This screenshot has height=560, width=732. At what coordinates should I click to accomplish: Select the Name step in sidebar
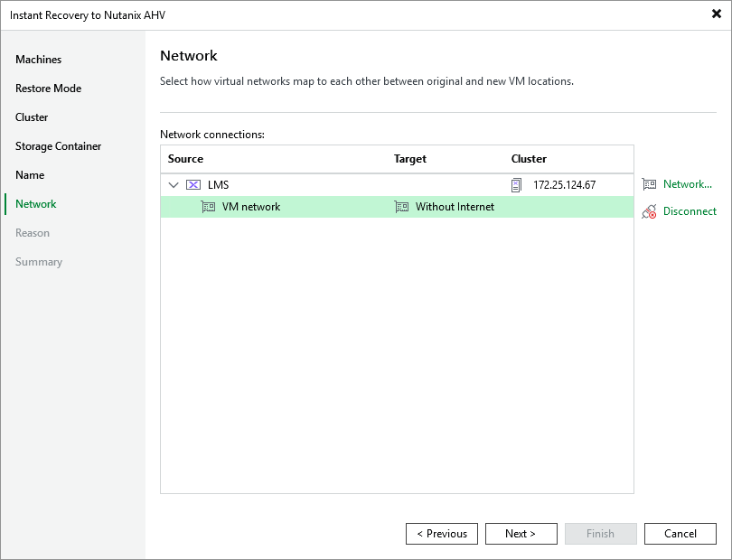pyautogui.click(x=30, y=174)
